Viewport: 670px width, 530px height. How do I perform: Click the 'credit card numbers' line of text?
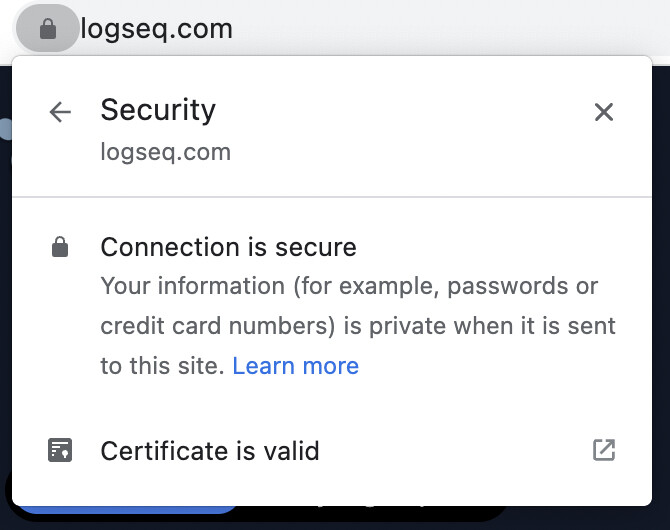[x=218, y=326]
